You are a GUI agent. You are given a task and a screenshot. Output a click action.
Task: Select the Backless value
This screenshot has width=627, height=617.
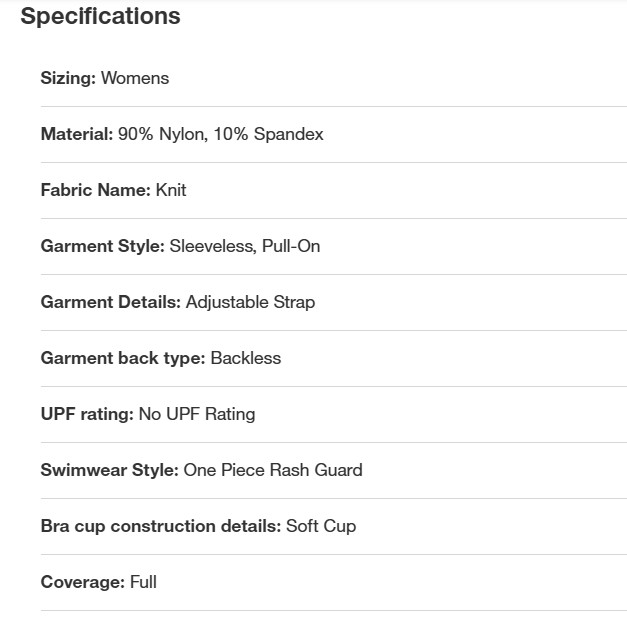tap(246, 358)
